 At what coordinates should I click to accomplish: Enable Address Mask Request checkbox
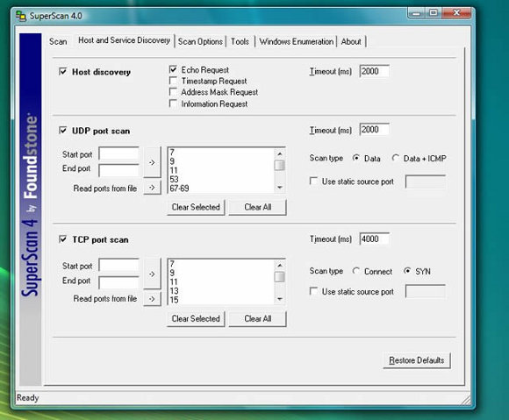[173, 92]
